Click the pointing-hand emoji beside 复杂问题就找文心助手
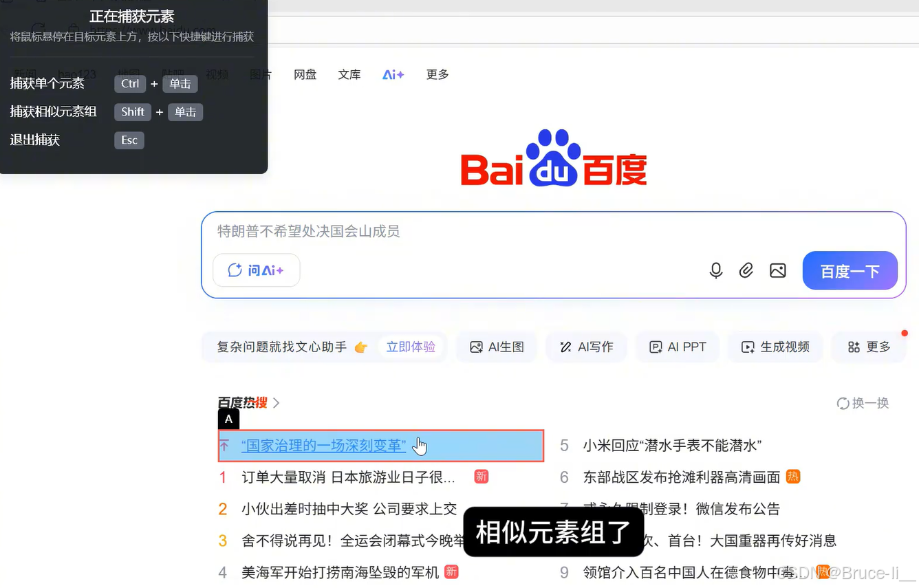This screenshot has height=588, width=919. point(361,347)
